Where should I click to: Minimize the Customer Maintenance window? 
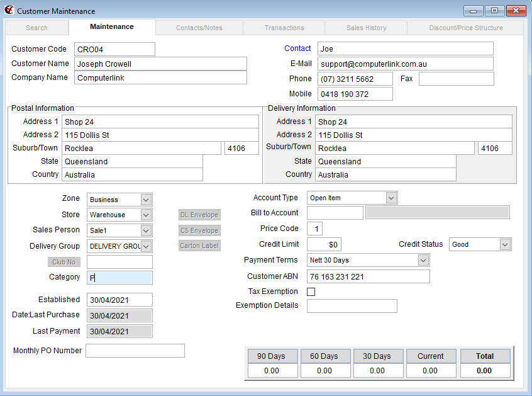(x=474, y=11)
